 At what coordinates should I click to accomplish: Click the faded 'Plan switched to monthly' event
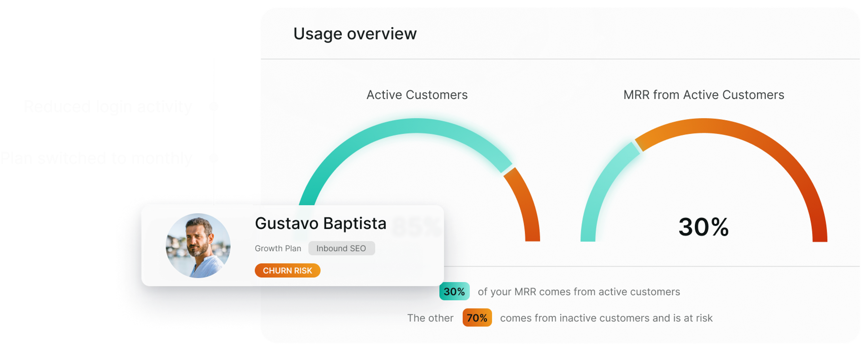point(96,158)
